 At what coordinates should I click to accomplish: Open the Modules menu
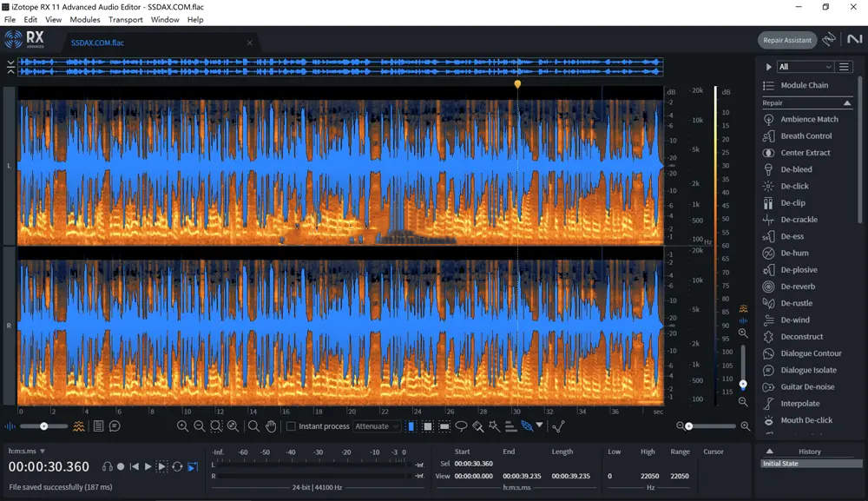[x=85, y=19]
